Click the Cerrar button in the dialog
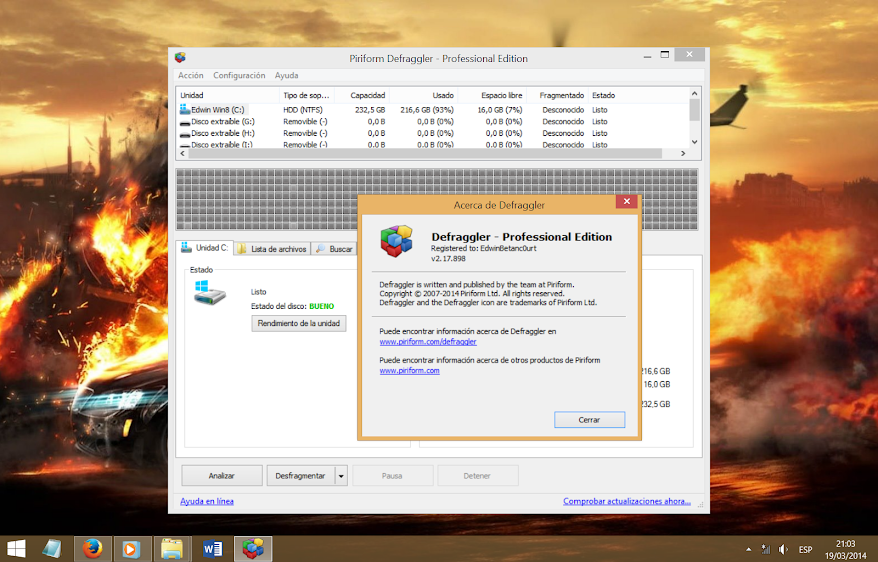The height and width of the screenshot is (562, 878). (589, 420)
